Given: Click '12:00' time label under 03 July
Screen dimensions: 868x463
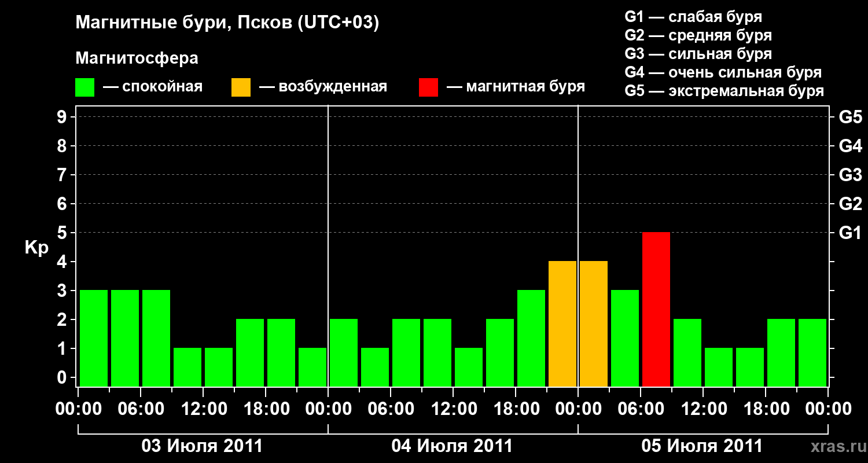Looking at the screenshot, I should (x=203, y=409).
